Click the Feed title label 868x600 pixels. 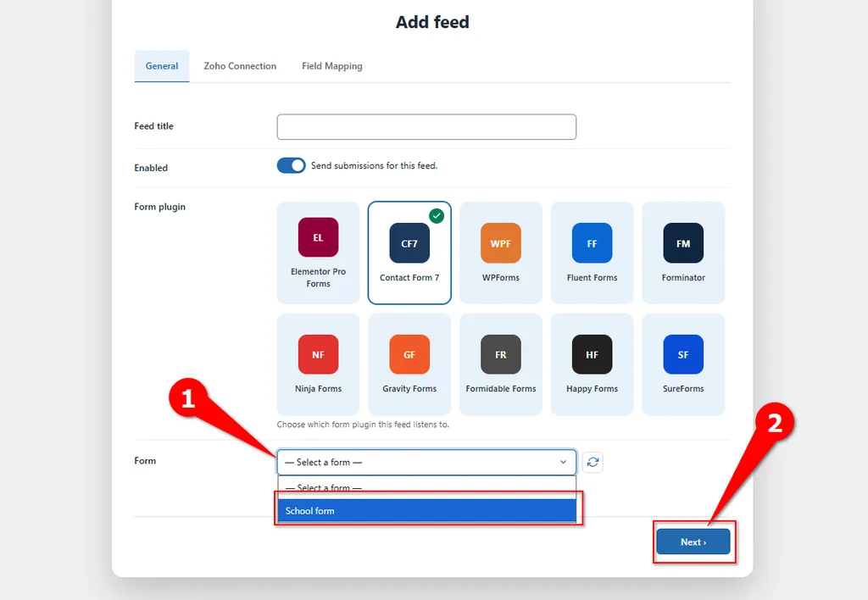click(x=154, y=126)
